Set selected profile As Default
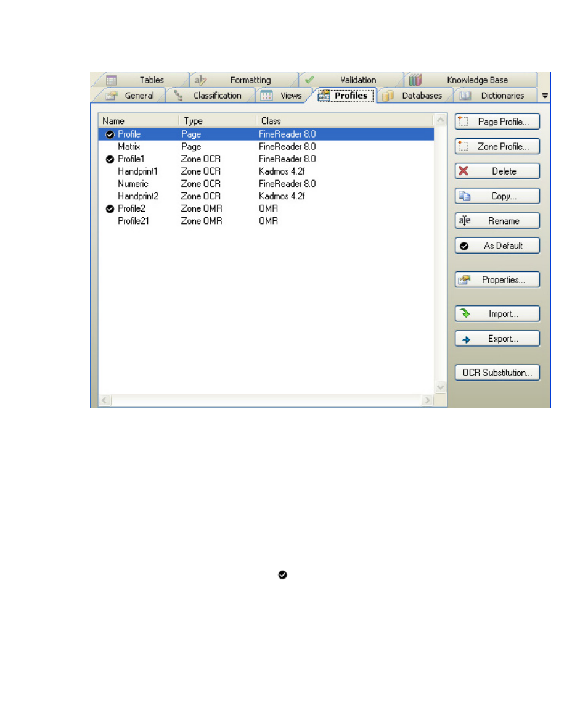Viewport: 588px width, 718px height. 497,246
